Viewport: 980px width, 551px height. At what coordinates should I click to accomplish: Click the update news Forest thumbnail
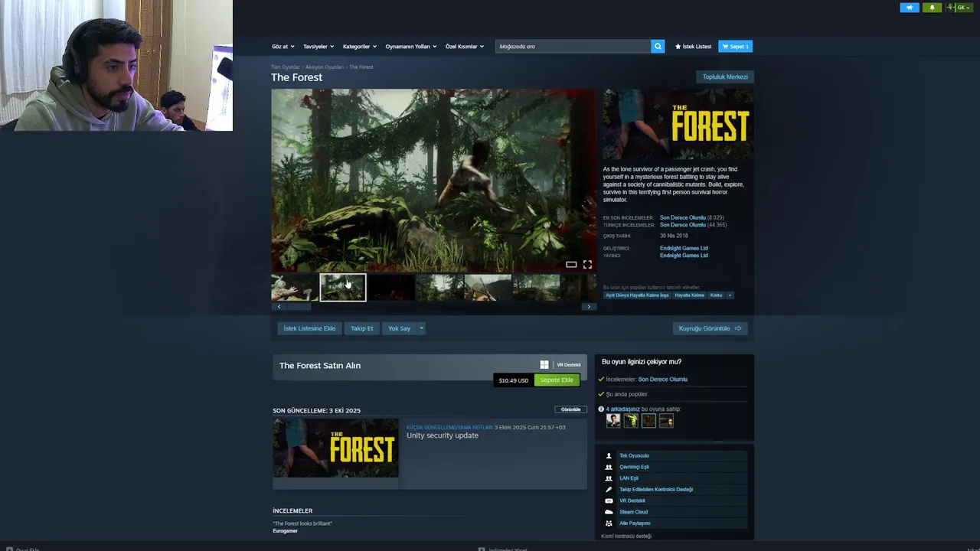pyautogui.click(x=335, y=448)
